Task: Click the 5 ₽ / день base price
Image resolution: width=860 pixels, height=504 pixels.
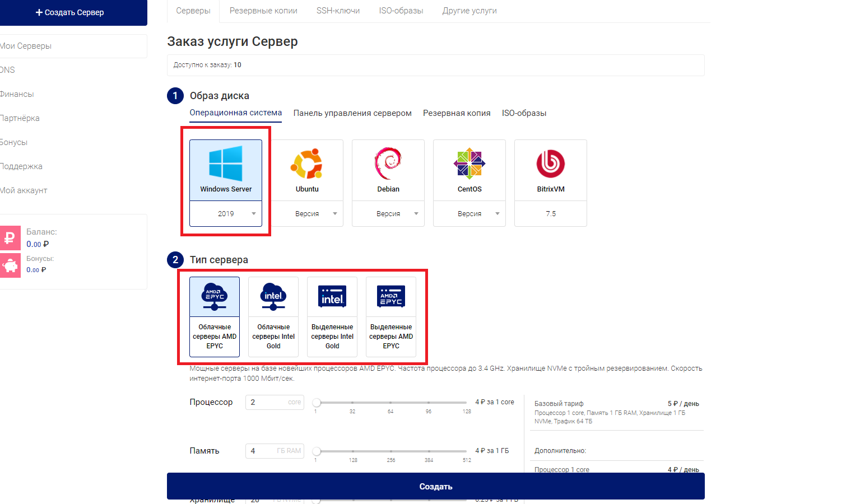Action: 684,404
